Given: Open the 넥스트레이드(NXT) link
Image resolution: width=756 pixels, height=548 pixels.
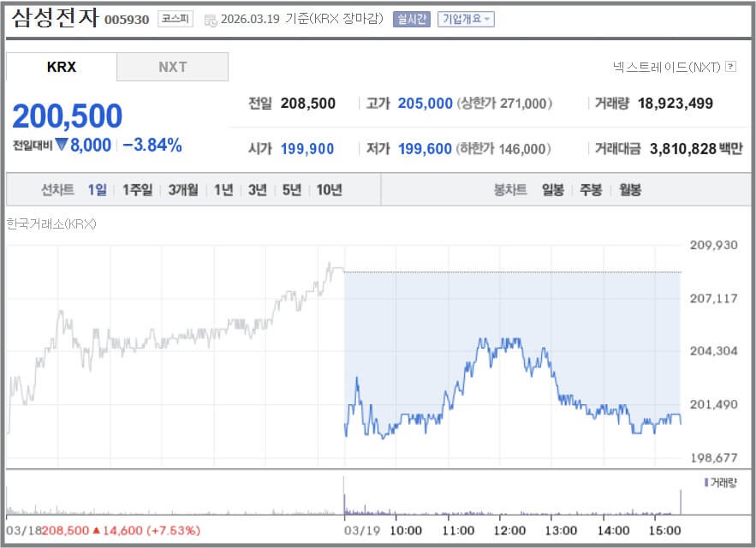Looking at the screenshot, I should [x=667, y=67].
